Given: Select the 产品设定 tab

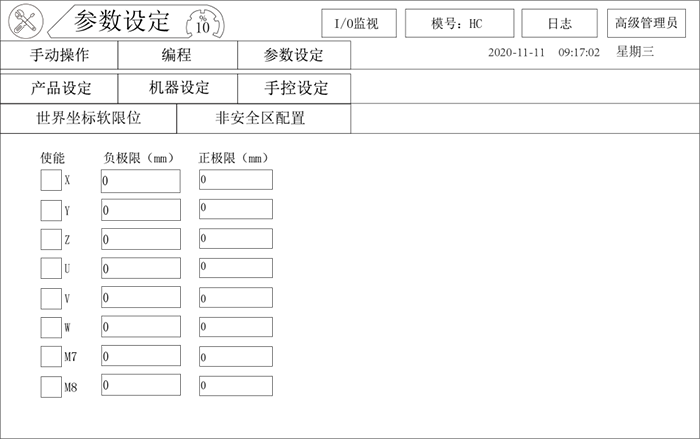Looking at the screenshot, I should pos(59,88).
